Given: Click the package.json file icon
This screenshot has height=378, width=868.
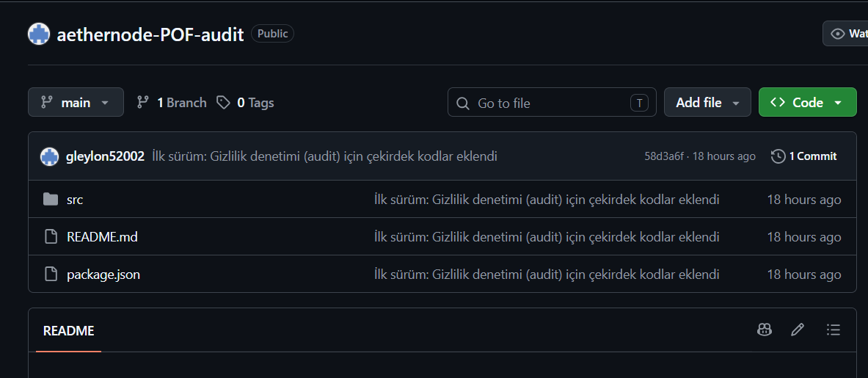Looking at the screenshot, I should tap(51, 274).
